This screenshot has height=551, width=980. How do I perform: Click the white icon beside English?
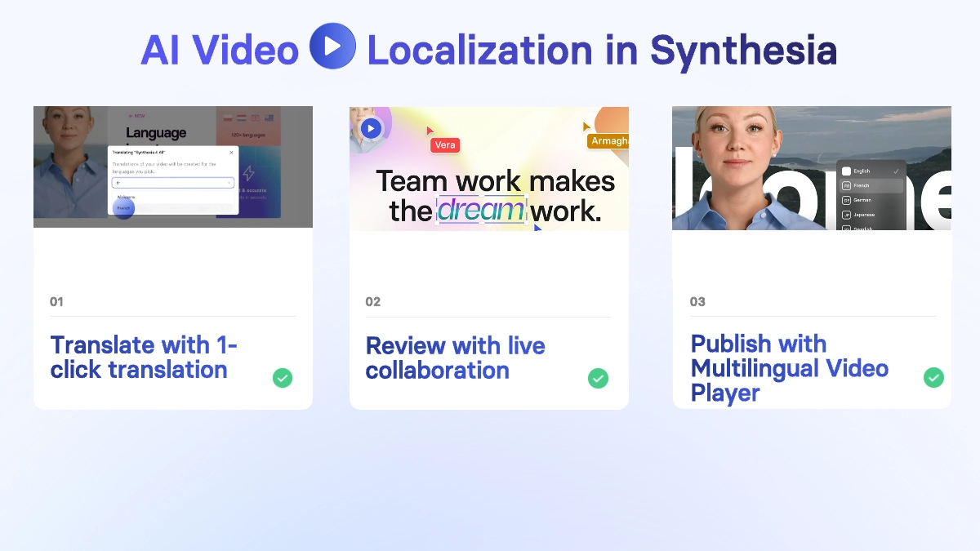[x=846, y=171]
